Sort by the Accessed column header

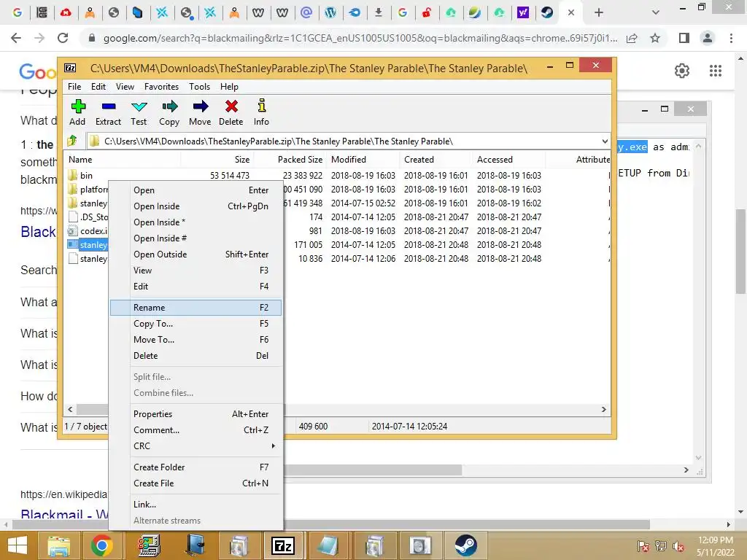click(x=508, y=160)
